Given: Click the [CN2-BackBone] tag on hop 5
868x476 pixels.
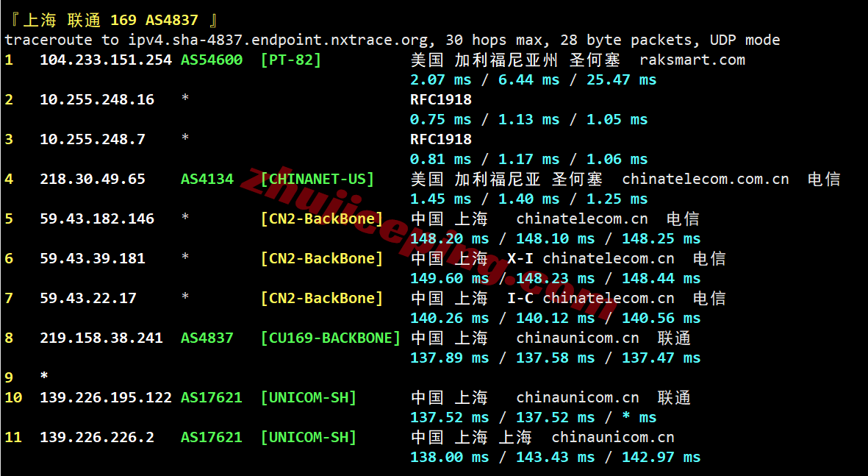Looking at the screenshot, I should (x=322, y=218).
